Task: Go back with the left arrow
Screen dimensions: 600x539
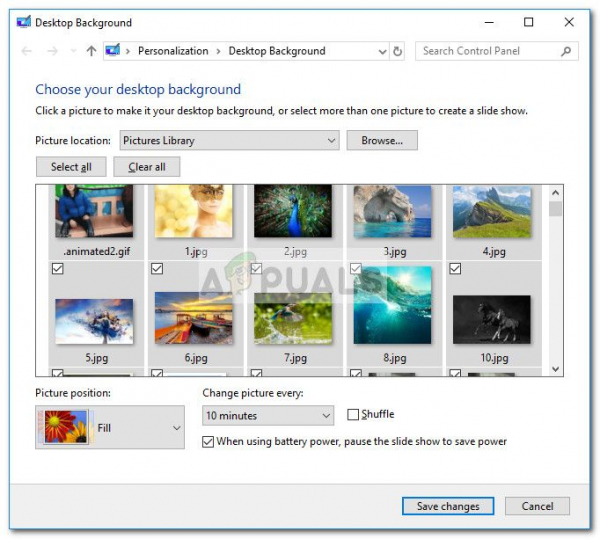Action: 26,51
